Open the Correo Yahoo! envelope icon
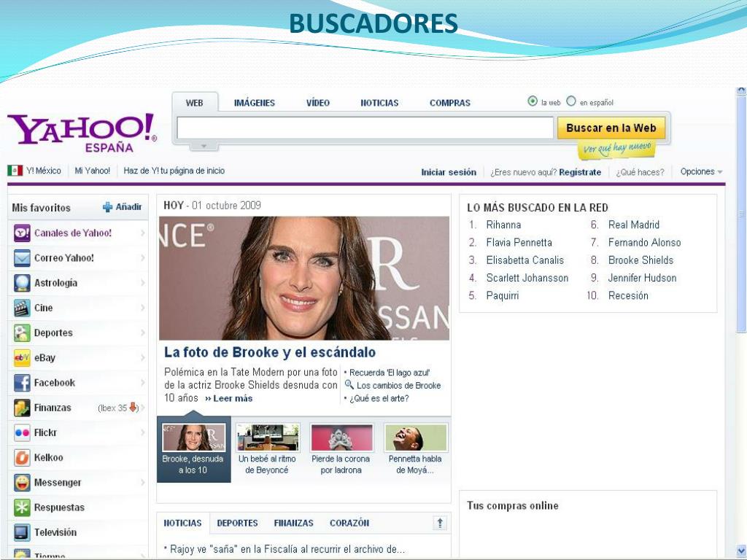Viewport: 747px width, 560px height. 22,258
